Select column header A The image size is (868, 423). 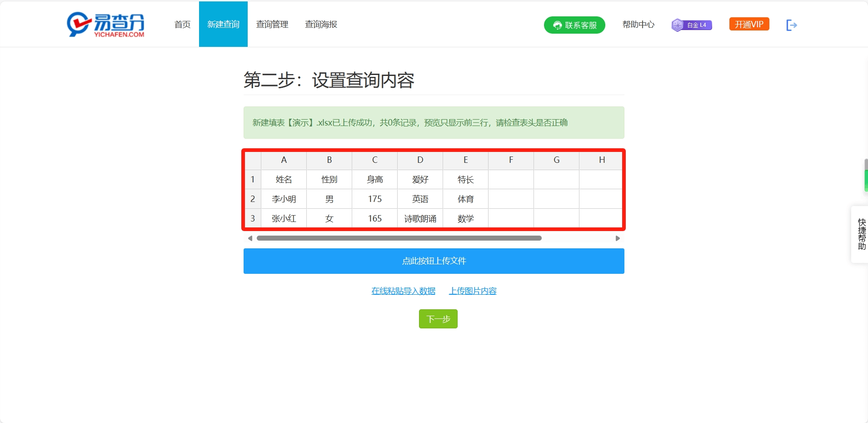(284, 160)
